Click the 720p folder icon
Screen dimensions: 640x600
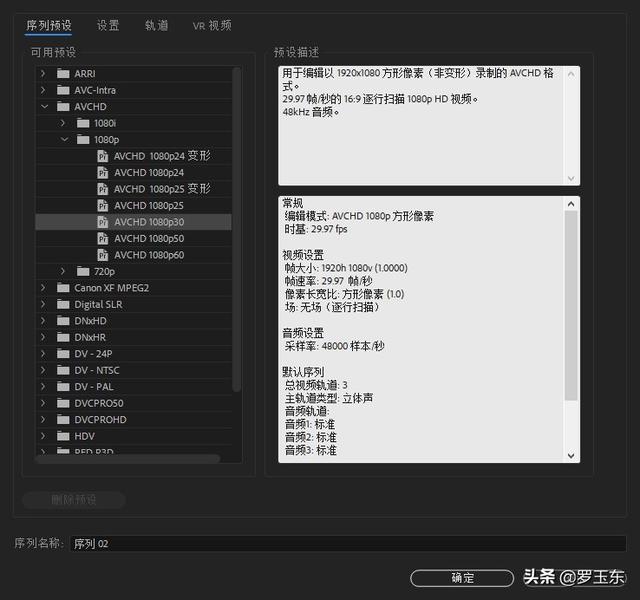(x=83, y=271)
